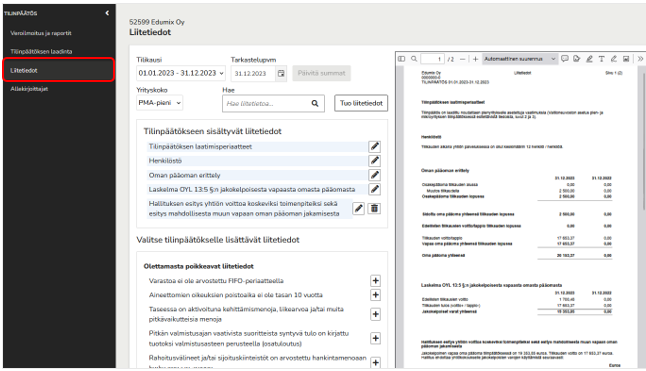Open the Tilikausi period dropdown
The height and width of the screenshot is (371, 646).
pos(181,73)
